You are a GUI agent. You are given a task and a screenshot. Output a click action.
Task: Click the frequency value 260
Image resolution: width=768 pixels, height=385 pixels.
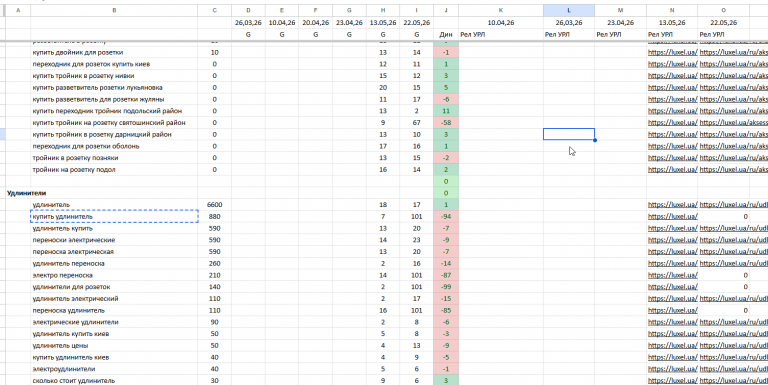pyautogui.click(x=215, y=264)
